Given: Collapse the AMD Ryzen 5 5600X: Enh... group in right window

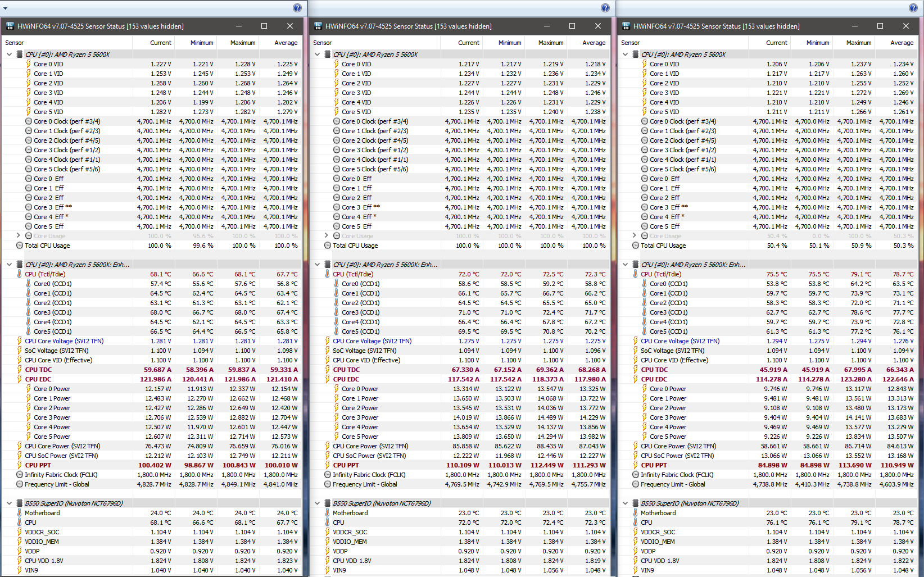Looking at the screenshot, I should coord(625,265).
